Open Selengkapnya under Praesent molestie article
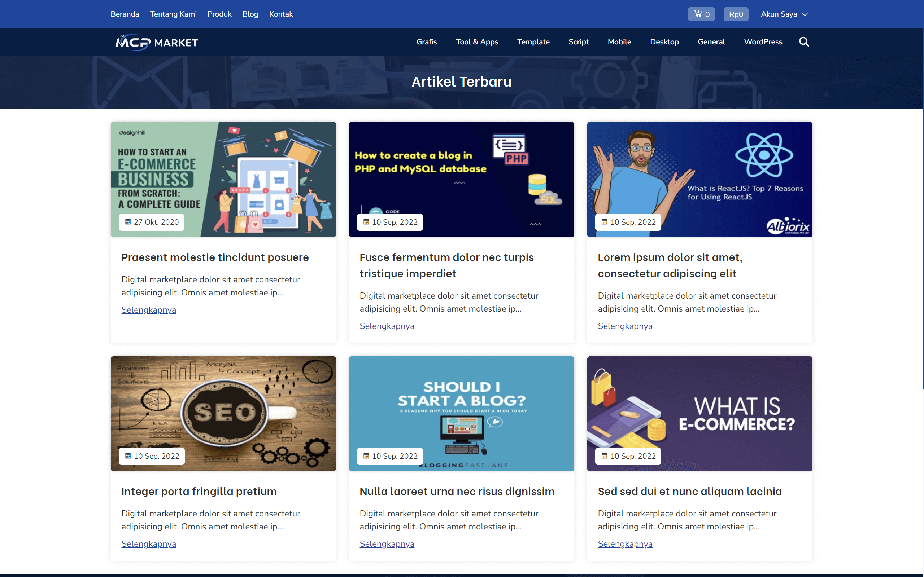The width and height of the screenshot is (924, 577). pos(149,310)
